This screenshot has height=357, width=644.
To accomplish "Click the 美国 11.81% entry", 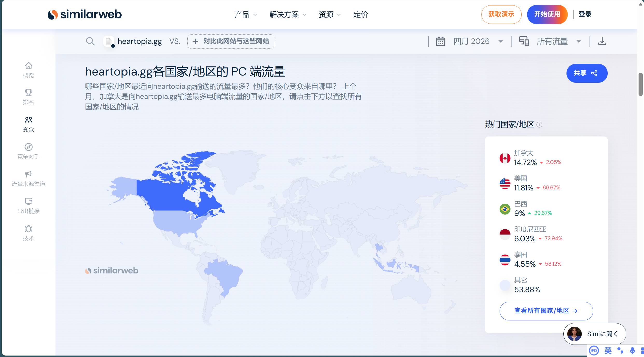I will (530, 183).
